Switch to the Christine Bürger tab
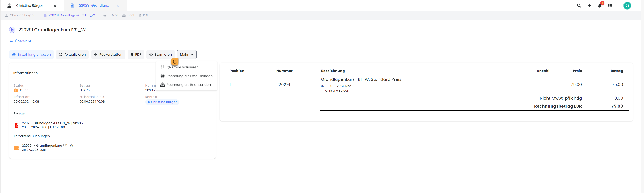The width and height of the screenshot is (644, 193). coord(29,6)
